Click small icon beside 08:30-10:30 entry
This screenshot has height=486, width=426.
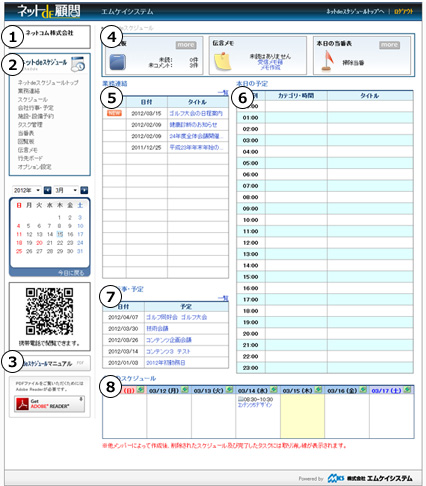tap(240, 399)
